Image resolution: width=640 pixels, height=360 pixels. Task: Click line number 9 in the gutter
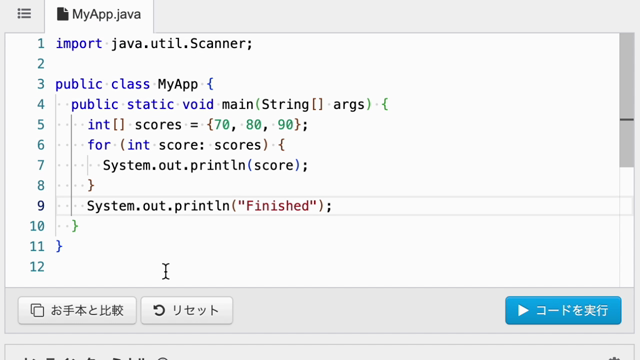[40, 206]
